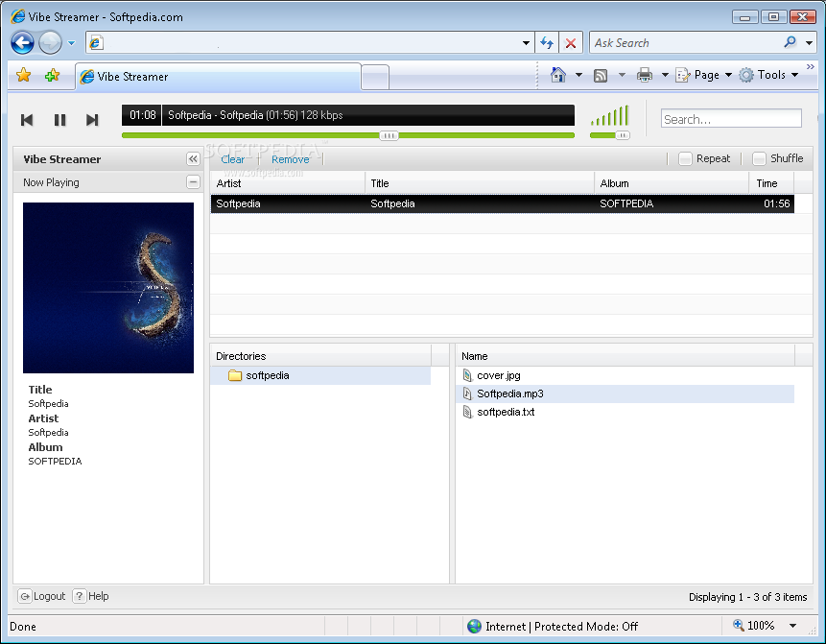The height and width of the screenshot is (644, 826).
Task: Open the search provider dropdown
Action: [x=809, y=42]
